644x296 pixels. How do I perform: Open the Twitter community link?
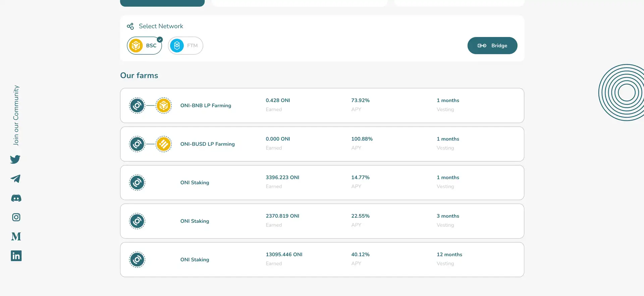(15, 159)
